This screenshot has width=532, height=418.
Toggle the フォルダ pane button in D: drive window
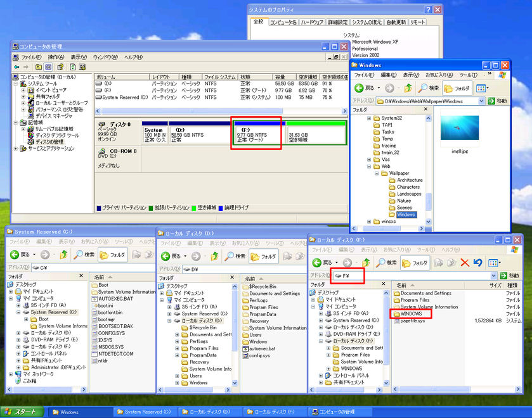[x=264, y=256]
